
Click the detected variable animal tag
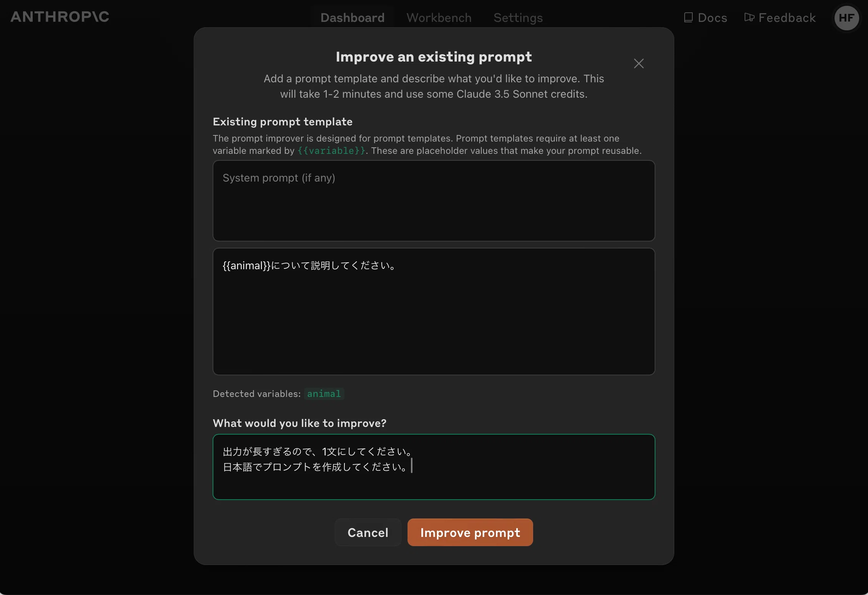(324, 394)
